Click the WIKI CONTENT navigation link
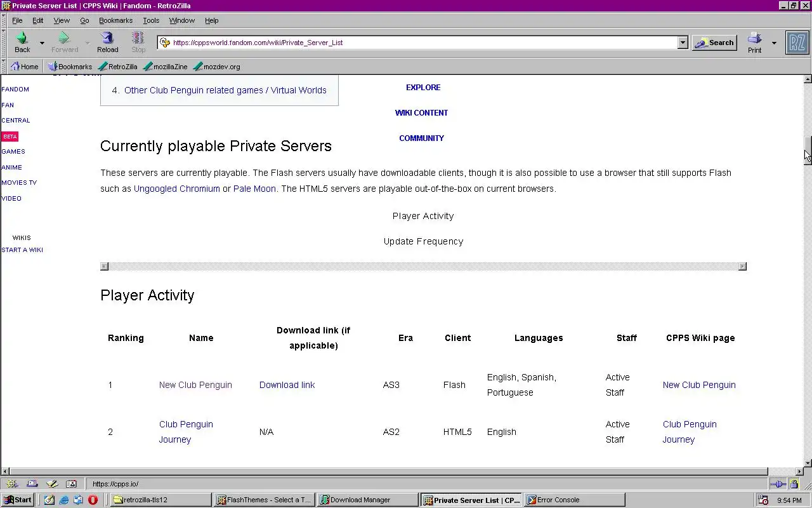812x508 pixels. 421,113
